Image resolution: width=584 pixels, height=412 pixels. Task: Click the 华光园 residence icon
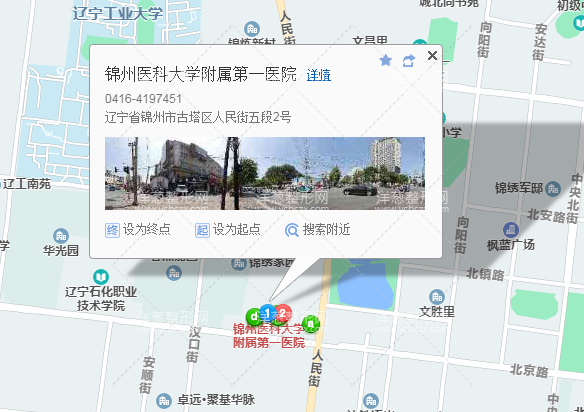click(x=61, y=236)
